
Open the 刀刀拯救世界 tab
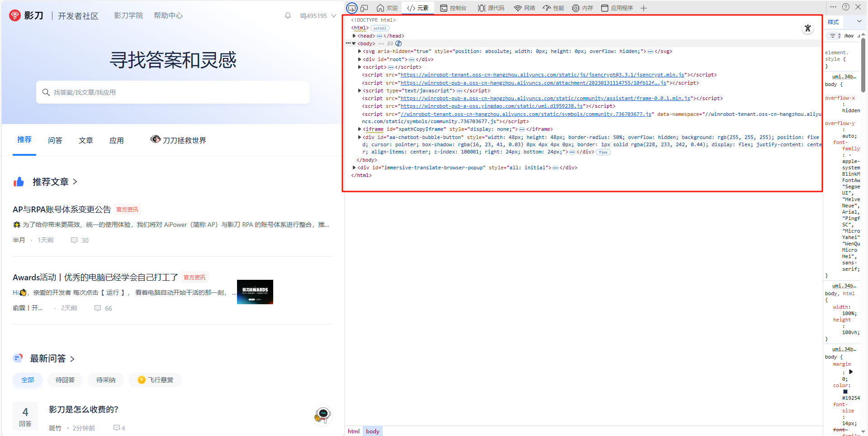coord(178,140)
